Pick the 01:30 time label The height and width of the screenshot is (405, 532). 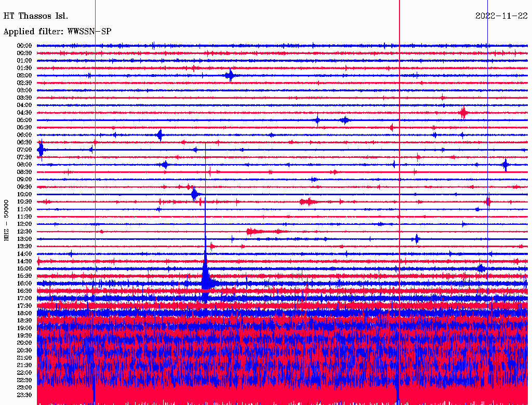24,68
